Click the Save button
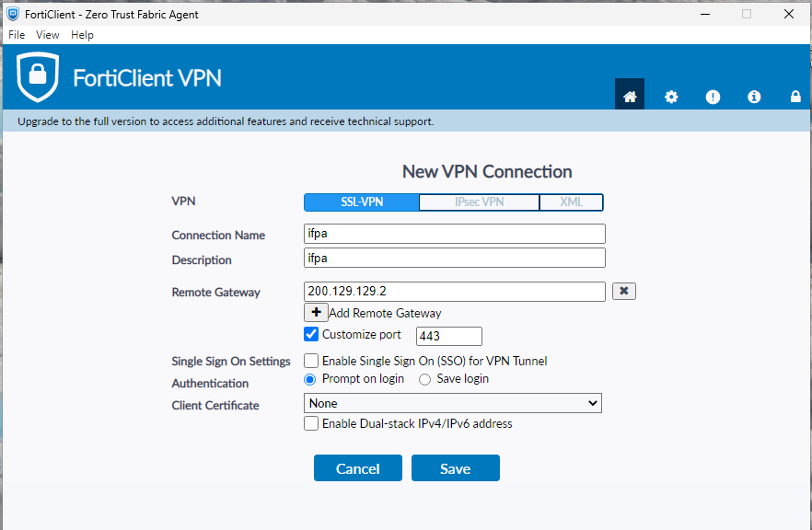The width and height of the screenshot is (812, 530). [x=455, y=467]
